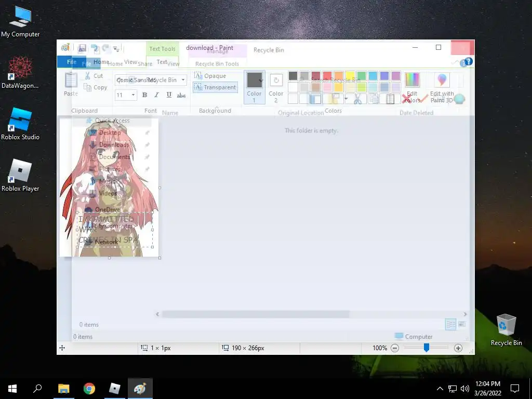
Task: Select the Roblox Player desktop shortcut
Action: [x=20, y=176]
